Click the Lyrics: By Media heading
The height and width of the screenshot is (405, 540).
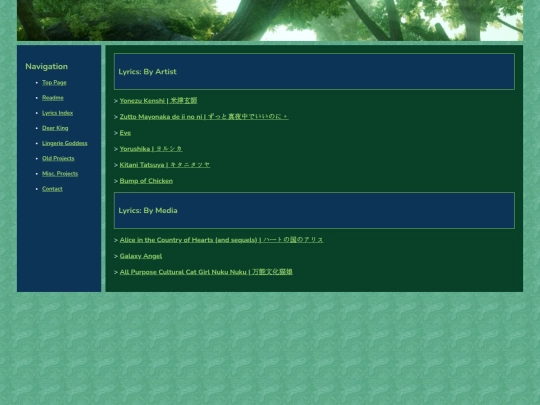click(x=148, y=210)
